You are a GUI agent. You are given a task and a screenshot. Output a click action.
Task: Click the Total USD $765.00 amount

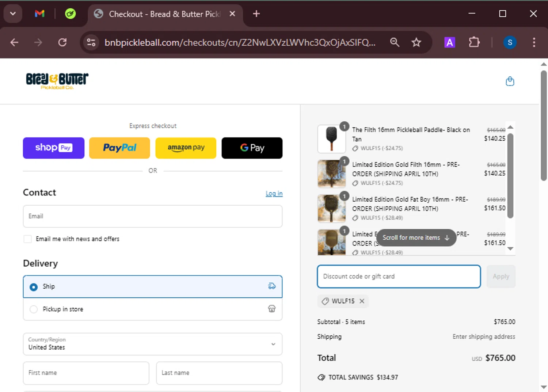tap(493, 358)
